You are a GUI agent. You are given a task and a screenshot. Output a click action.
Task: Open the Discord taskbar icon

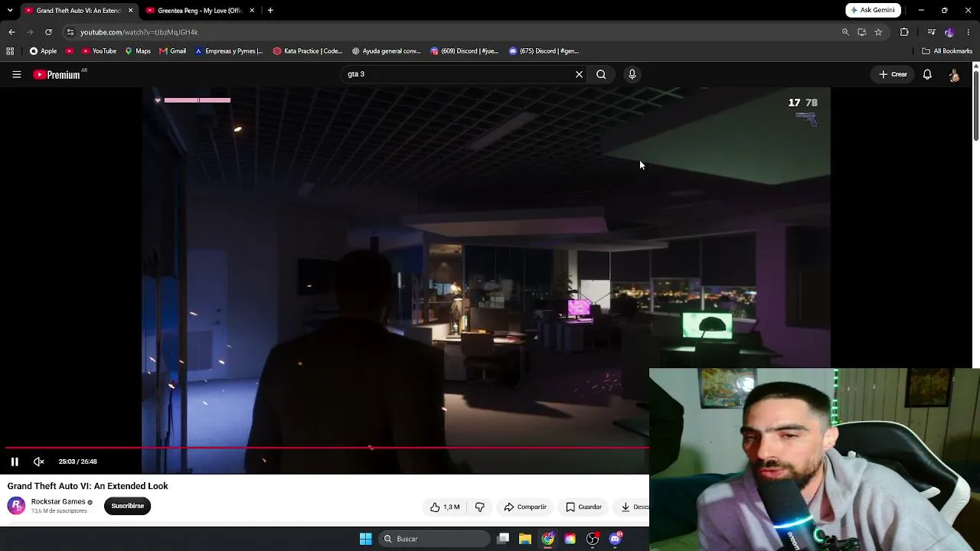[x=616, y=539]
